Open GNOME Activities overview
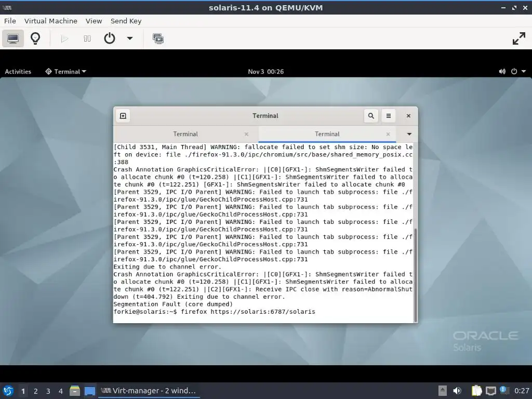Image resolution: width=532 pixels, height=399 pixels. click(18, 72)
